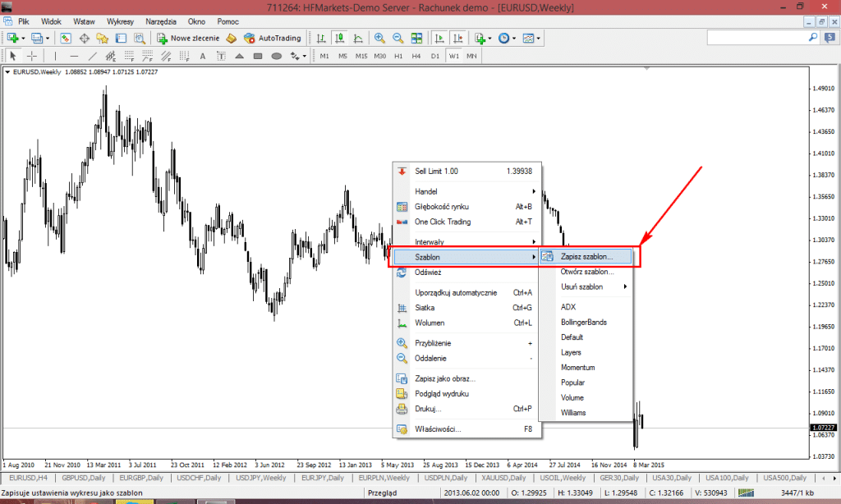The width and height of the screenshot is (841, 504).
Task: Open the Narzędzia menu
Action: 165,20
